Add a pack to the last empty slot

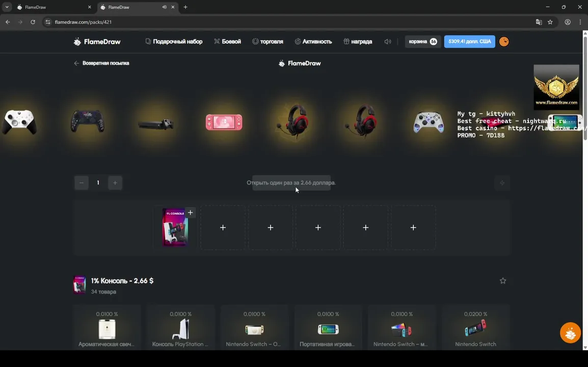pyautogui.click(x=413, y=227)
